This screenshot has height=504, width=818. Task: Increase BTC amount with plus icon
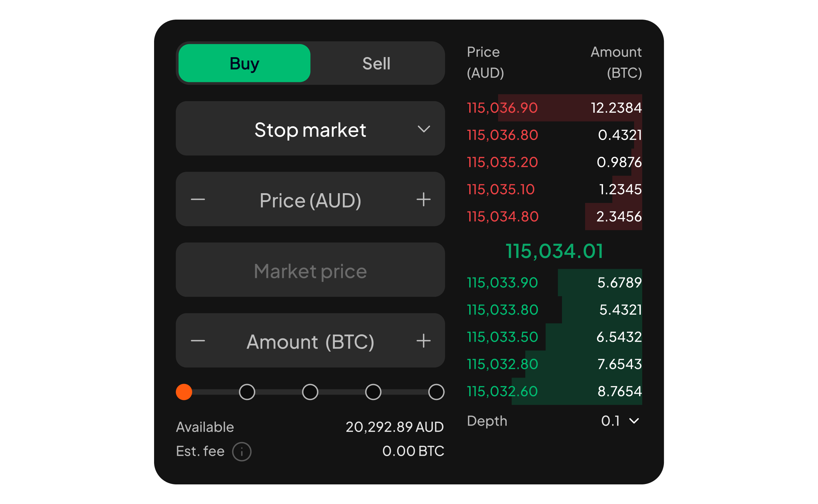(x=423, y=341)
